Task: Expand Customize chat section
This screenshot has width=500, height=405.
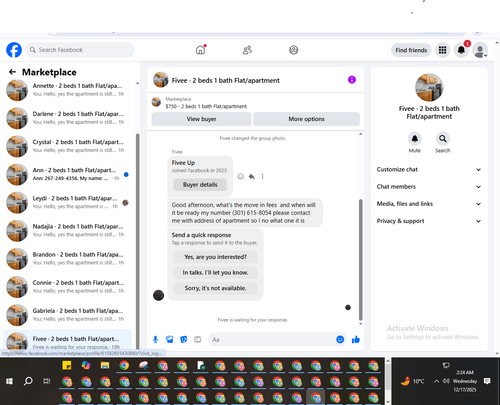Action: (x=429, y=169)
